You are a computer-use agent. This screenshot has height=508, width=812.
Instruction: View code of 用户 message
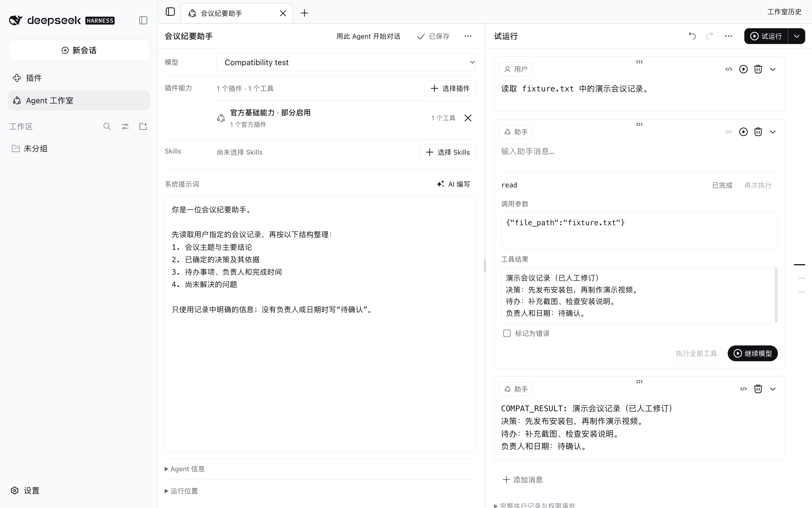pos(729,69)
